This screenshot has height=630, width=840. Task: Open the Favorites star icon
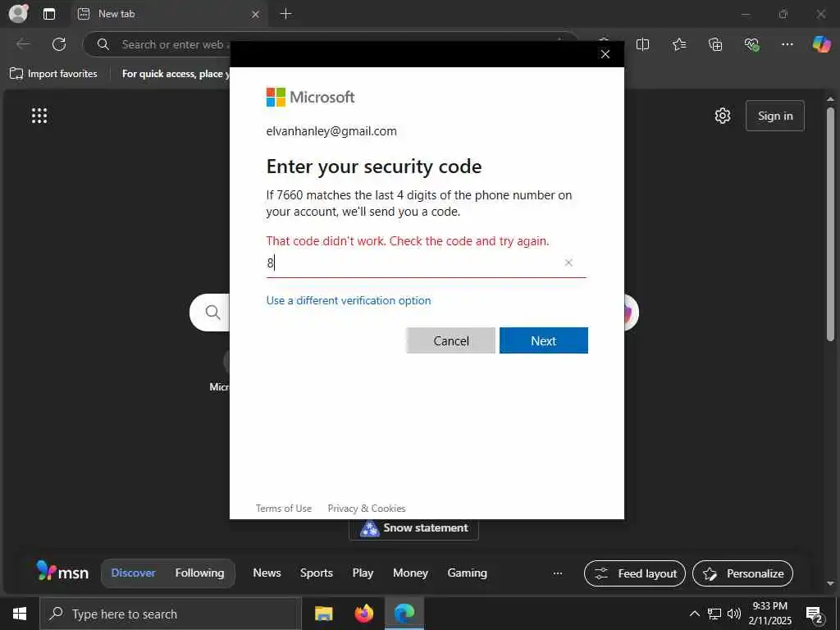click(x=678, y=44)
